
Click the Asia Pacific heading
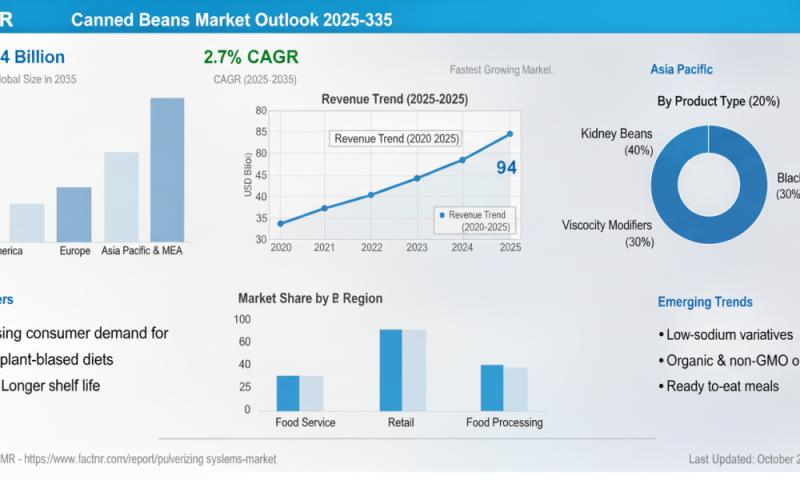pyautogui.click(x=681, y=69)
